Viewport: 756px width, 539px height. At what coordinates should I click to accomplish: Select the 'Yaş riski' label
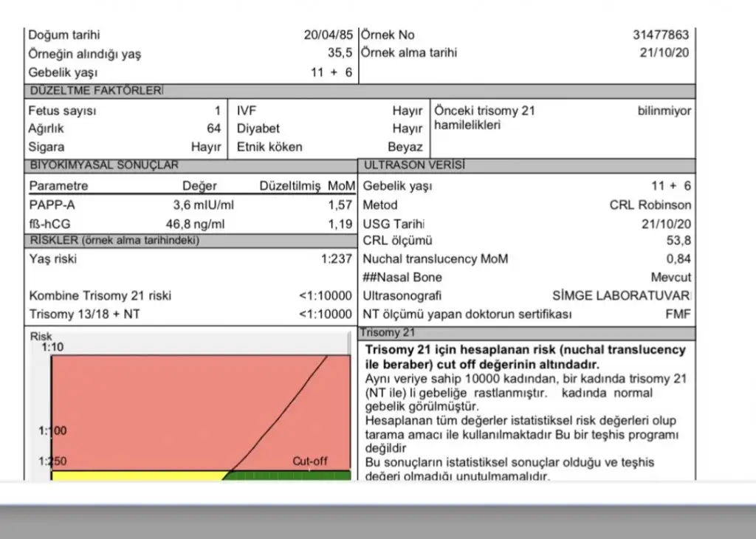(x=52, y=259)
